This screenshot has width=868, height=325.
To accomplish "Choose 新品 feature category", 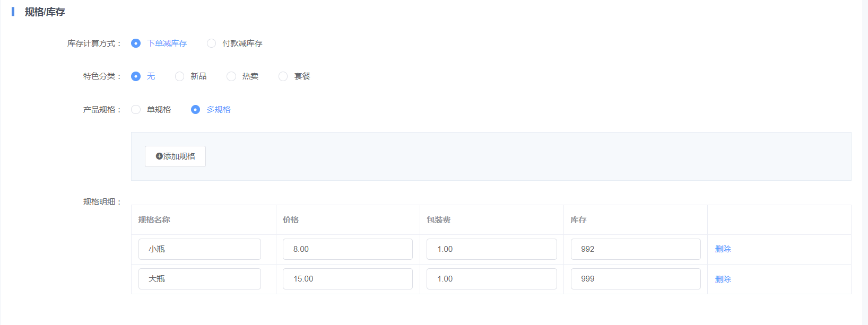I will [180, 76].
